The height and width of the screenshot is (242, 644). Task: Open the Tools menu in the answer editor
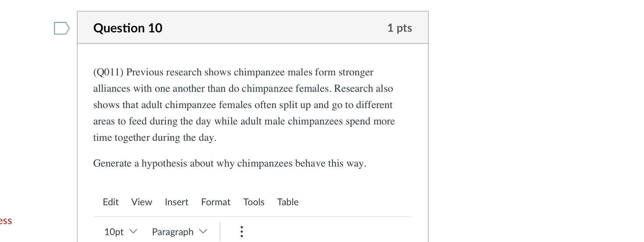pyautogui.click(x=254, y=202)
